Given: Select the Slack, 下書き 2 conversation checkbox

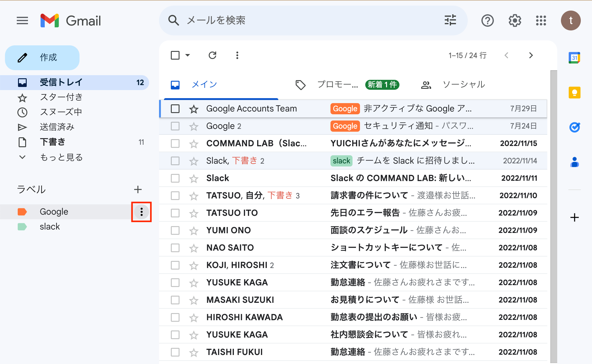Looking at the screenshot, I should coord(175,161).
